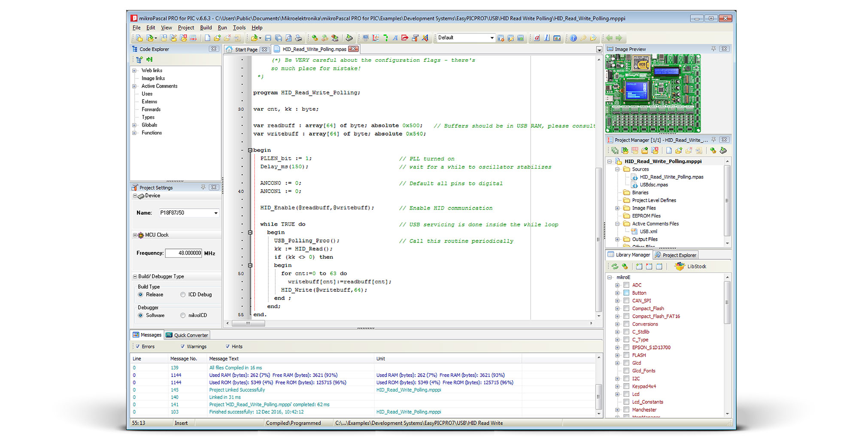868x448 pixels.
Task: Select USB.xml in Active Comments Files
Action: coord(648,232)
